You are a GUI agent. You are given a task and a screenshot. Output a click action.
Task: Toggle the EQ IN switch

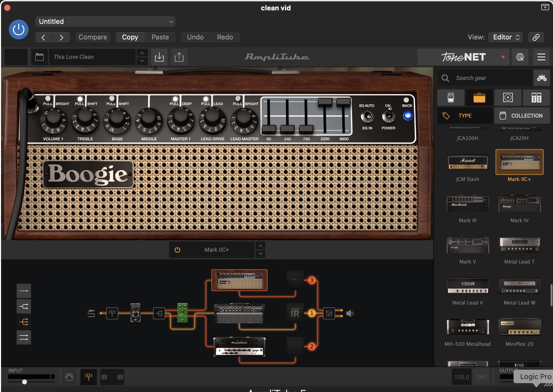(x=367, y=116)
